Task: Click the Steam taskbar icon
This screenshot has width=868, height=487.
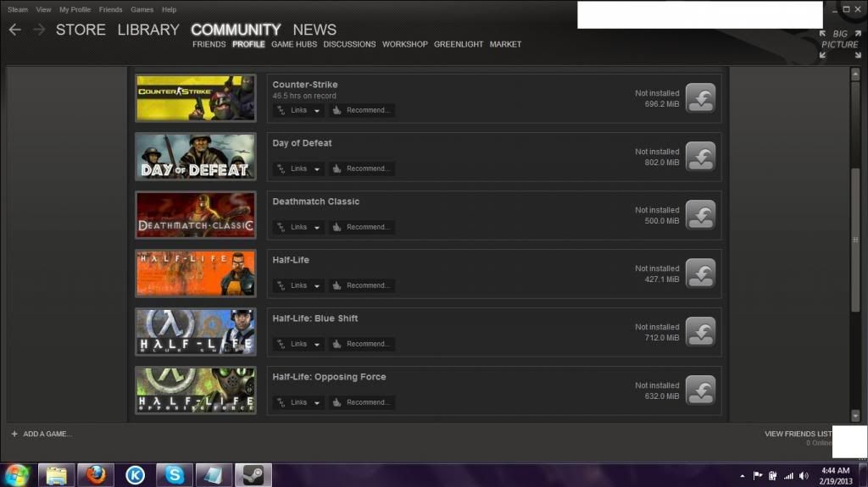Action: point(253,475)
